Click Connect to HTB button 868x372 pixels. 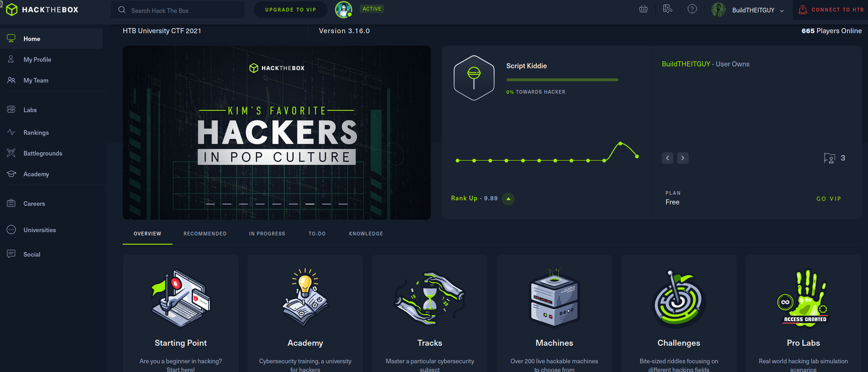[x=831, y=10]
